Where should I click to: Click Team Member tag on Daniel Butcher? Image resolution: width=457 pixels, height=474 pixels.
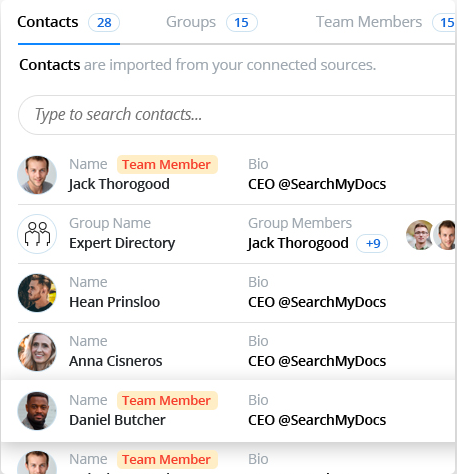click(167, 401)
